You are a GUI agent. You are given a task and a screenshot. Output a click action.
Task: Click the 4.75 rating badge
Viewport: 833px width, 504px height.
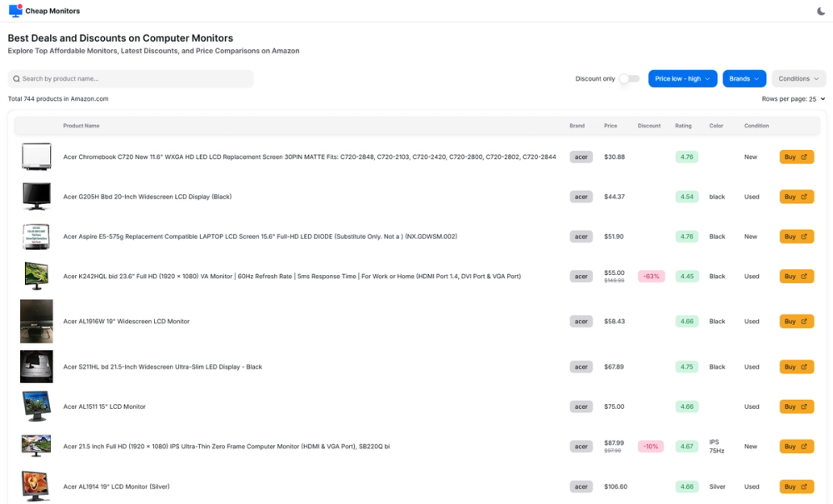pyautogui.click(x=687, y=367)
